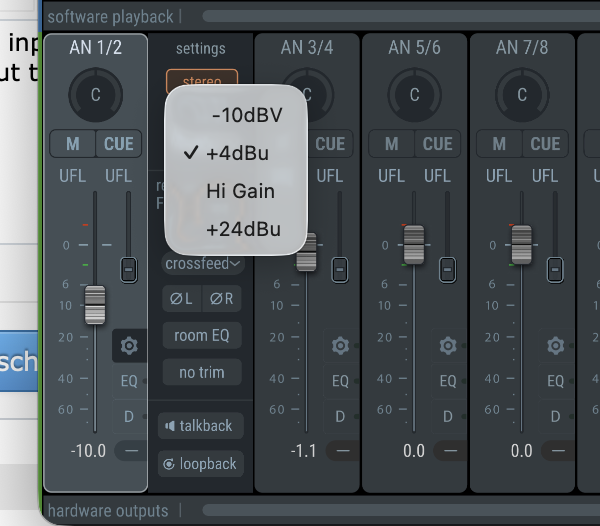Open dynamics D panel for AN 7/8
Image resolution: width=600 pixels, height=526 pixels.
click(555, 416)
